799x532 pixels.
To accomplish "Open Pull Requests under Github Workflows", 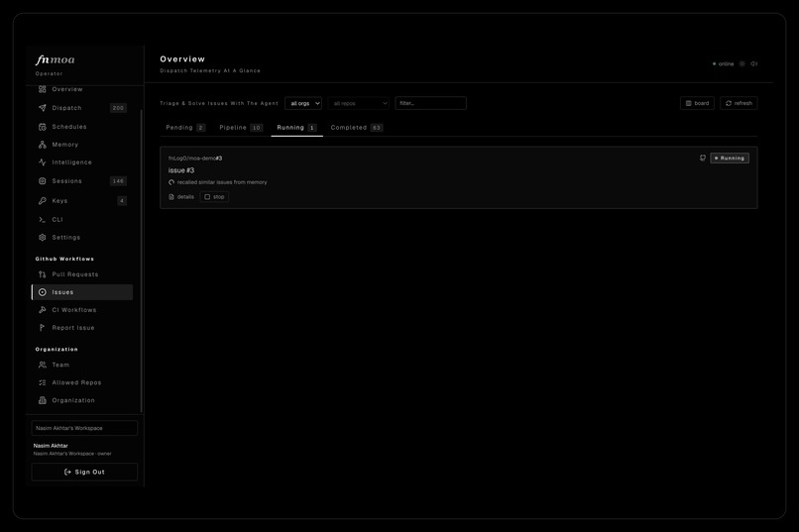I will click(x=81, y=274).
